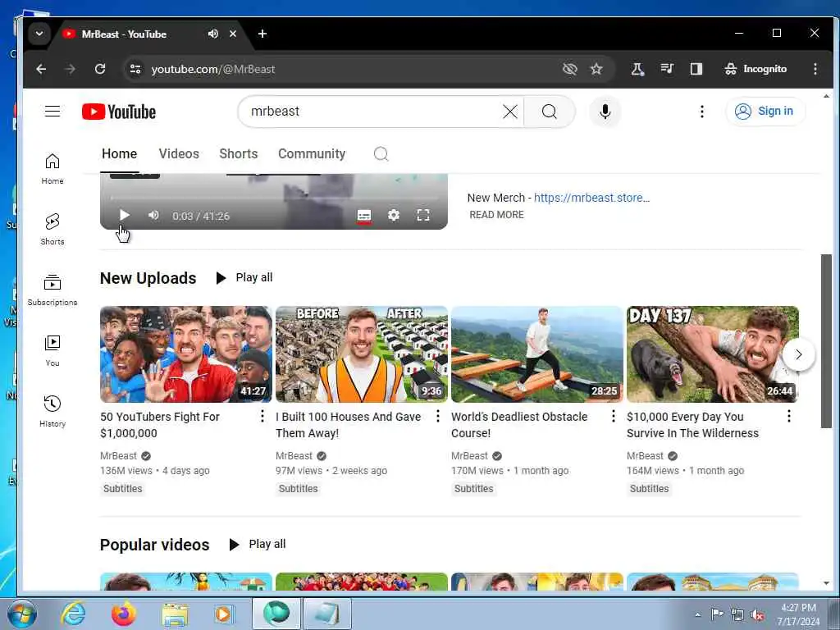The image size is (840, 630).
Task: Open options for Wilderness video
Action: [789, 416]
